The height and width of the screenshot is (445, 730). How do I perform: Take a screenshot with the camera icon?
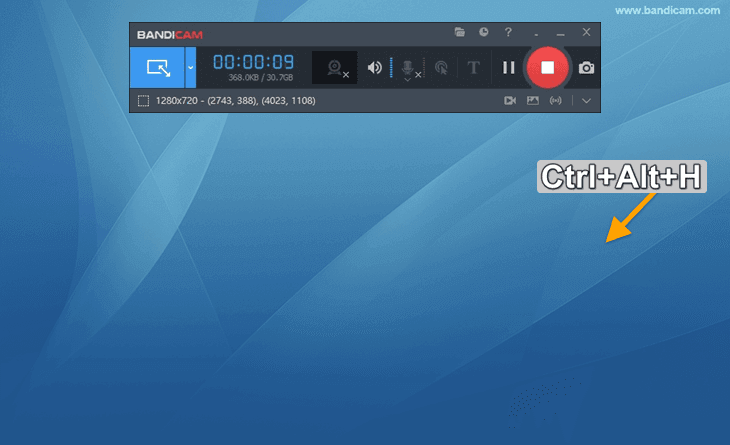(587, 68)
